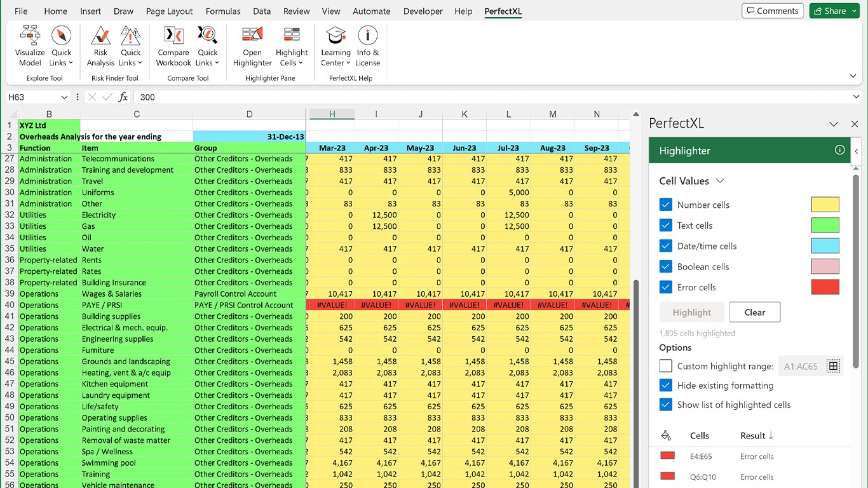Open Quick Links in Risk Finder Tool group
The width and height of the screenshot is (868, 488).
coord(131,46)
